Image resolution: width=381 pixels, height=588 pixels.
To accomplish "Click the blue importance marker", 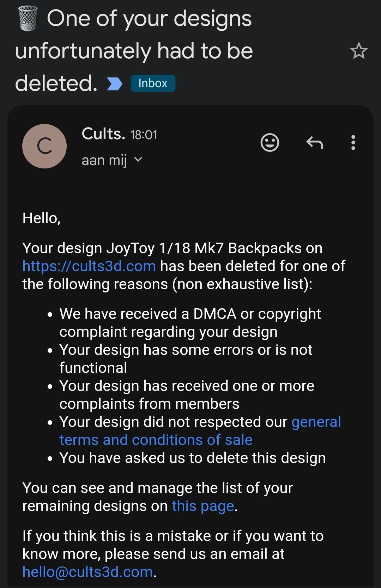I will (x=115, y=84).
